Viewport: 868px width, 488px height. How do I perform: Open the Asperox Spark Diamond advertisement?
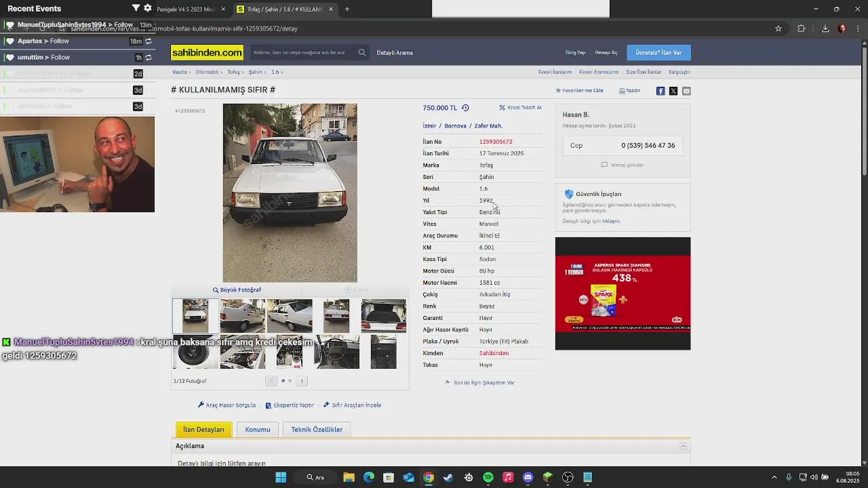(623, 293)
